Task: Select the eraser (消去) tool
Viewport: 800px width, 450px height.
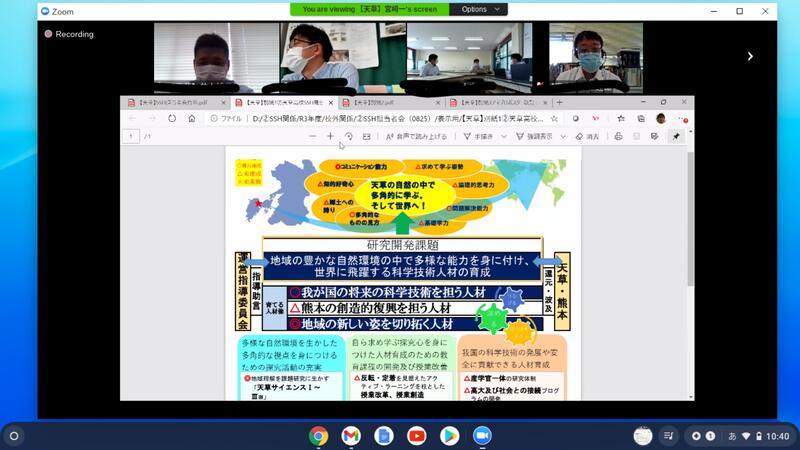Action: [588, 136]
